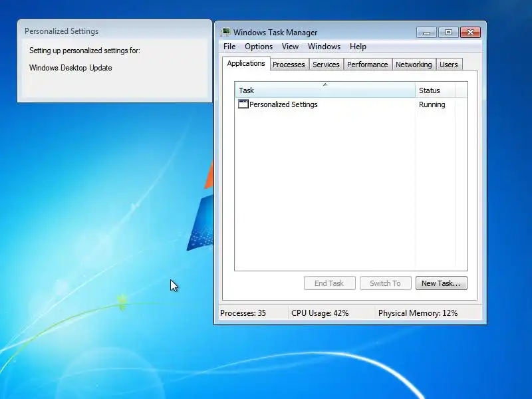Click the New Task... button
532x399 pixels.
point(441,283)
